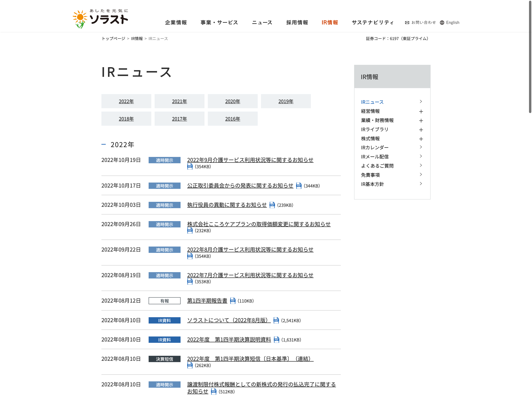
Task: Select the 2016年 year button
Action: 233,119
